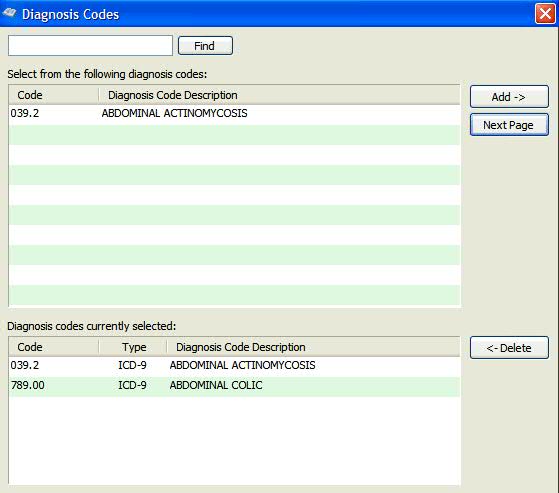The width and height of the screenshot is (559, 493).
Task: Click Code column header in upper table
Action: (53, 95)
